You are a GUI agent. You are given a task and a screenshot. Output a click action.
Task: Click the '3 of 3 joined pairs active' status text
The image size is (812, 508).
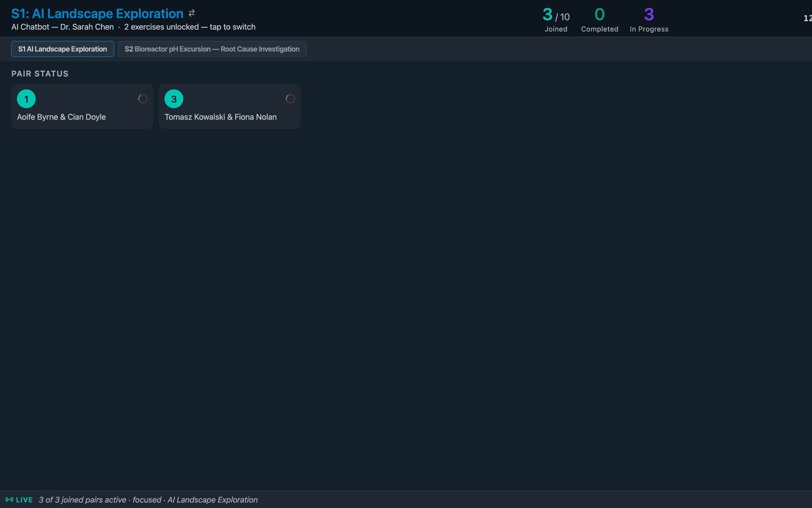point(82,500)
